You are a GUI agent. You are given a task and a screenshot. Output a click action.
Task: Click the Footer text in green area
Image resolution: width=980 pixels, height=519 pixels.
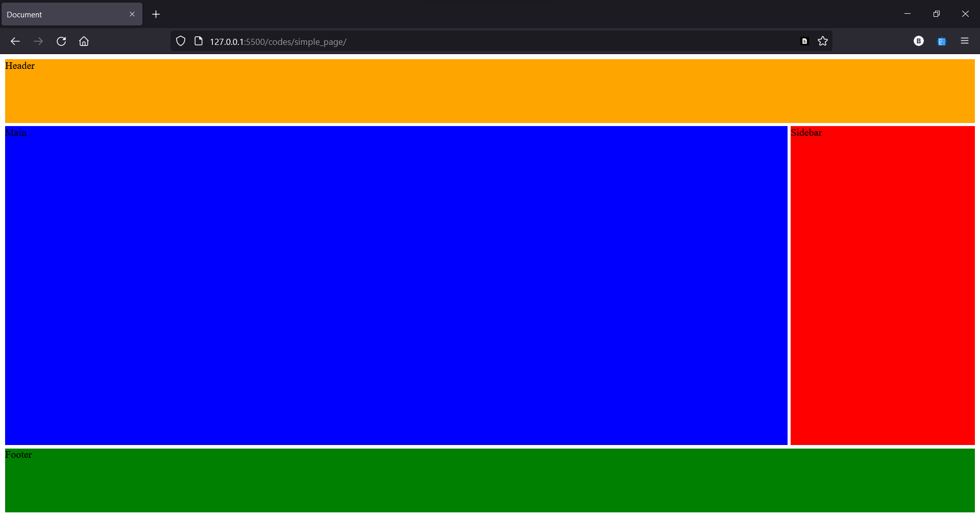click(x=18, y=455)
